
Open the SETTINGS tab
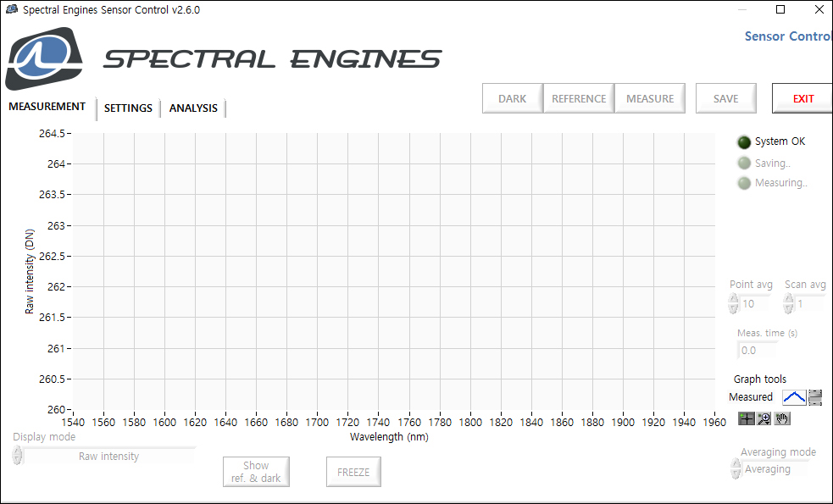(x=128, y=108)
